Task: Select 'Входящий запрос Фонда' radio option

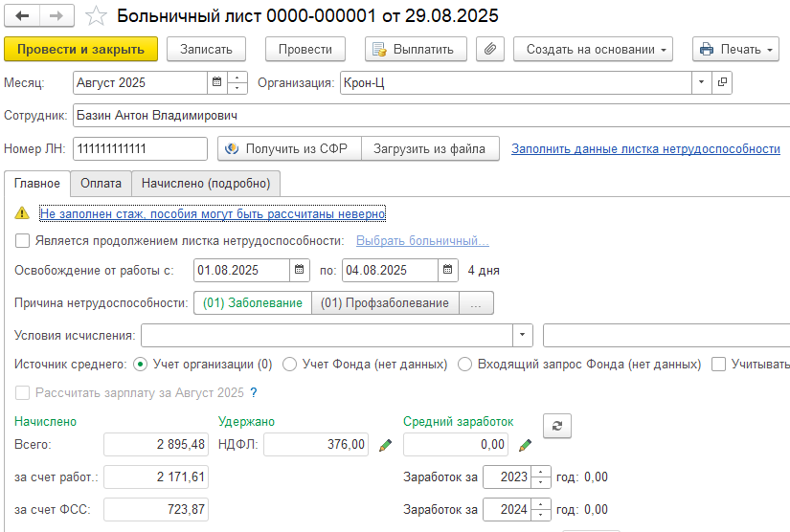Action: (465, 365)
